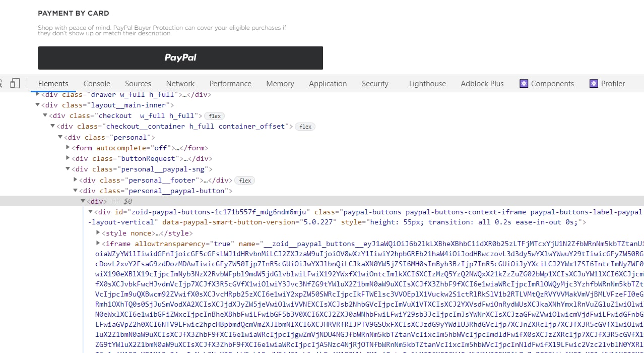644x353 pixels.
Task: Open the React Components tab
Action: (x=547, y=84)
